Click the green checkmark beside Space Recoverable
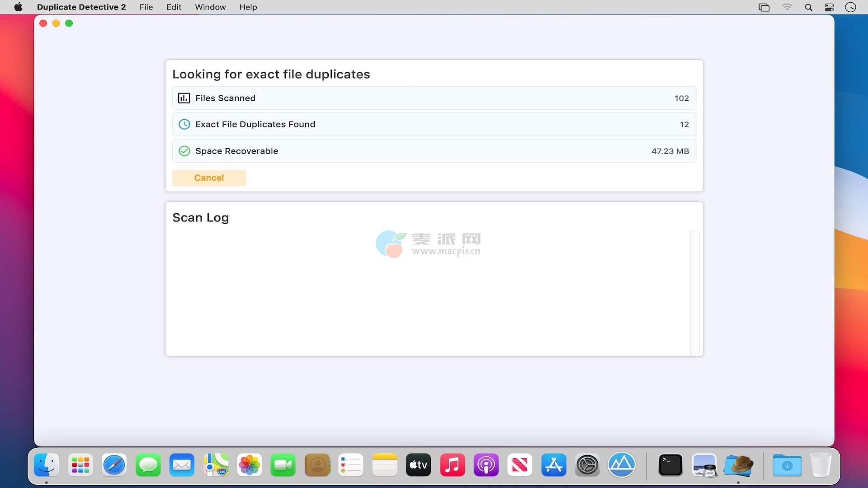Screen dimensions: 868x488 184,151
